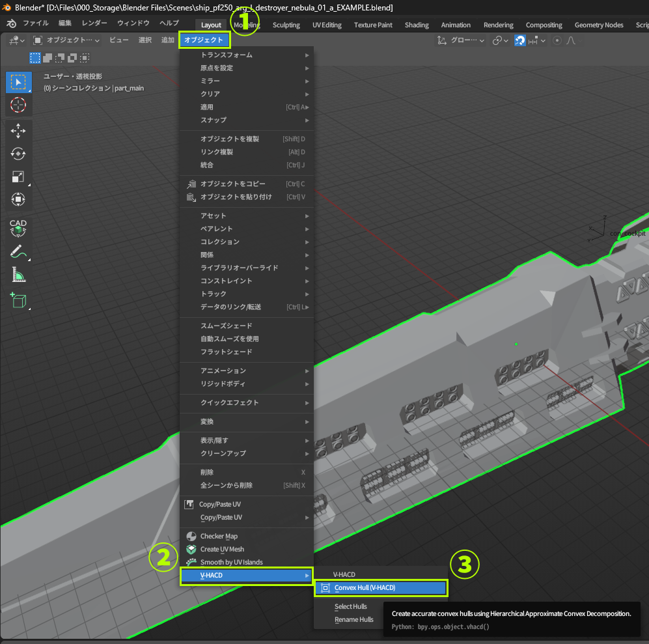Set selection mode to invert
Screen dimensions: 649x644
click(72, 57)
